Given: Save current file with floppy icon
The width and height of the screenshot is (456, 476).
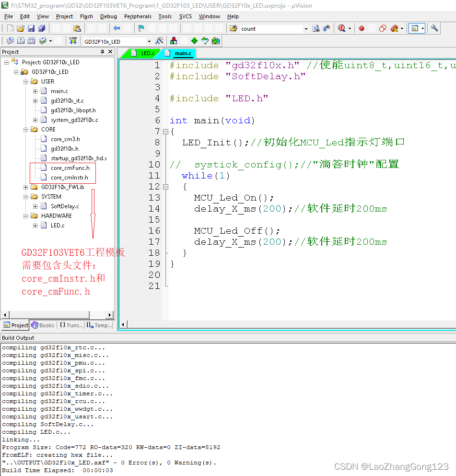Looking at the screenshot, I should 31,28.
